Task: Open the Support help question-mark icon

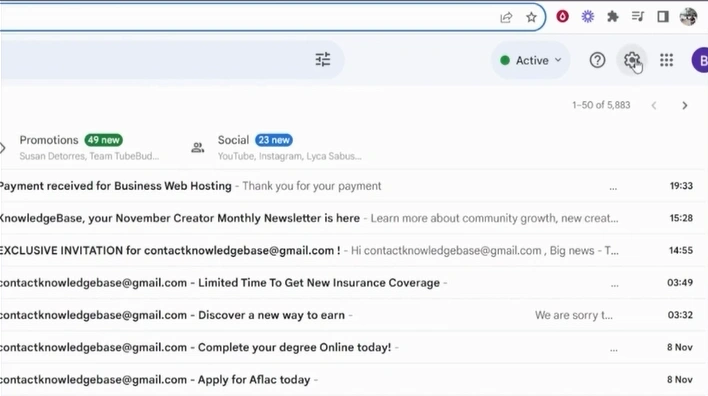Action: click(597, 60)
